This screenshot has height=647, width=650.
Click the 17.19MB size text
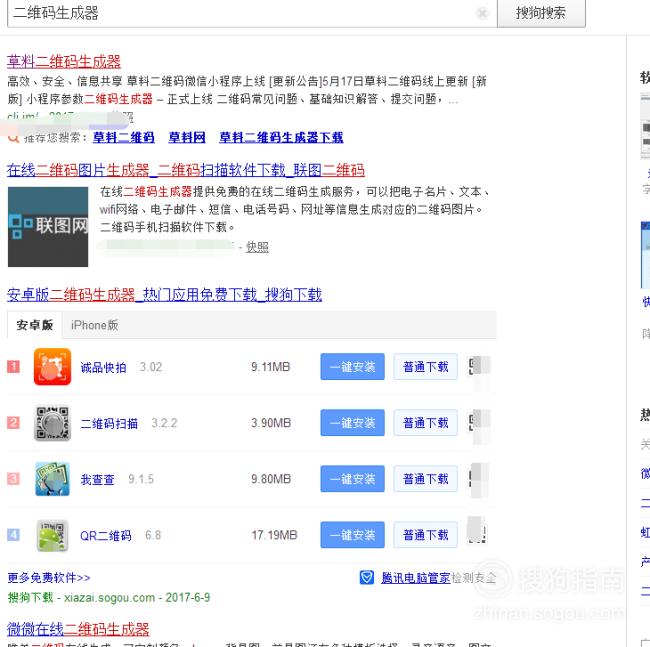[x=274, y=535]
